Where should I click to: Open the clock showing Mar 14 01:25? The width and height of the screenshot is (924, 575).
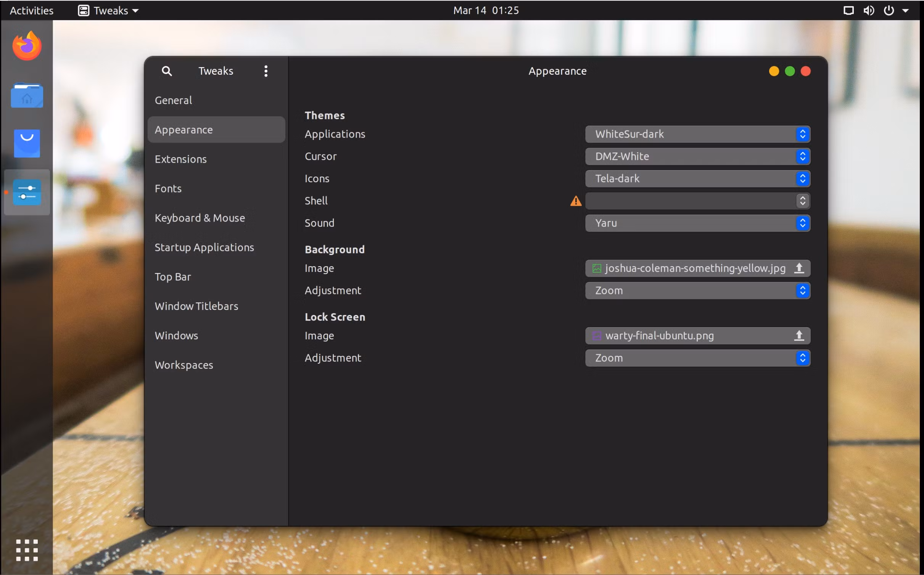tap(486, 10)
